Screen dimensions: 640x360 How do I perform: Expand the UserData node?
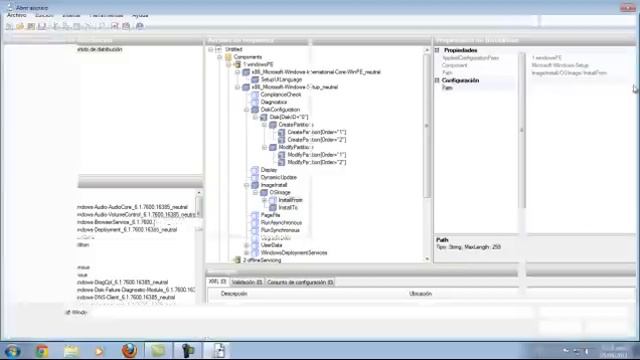[x=247, y=245]
